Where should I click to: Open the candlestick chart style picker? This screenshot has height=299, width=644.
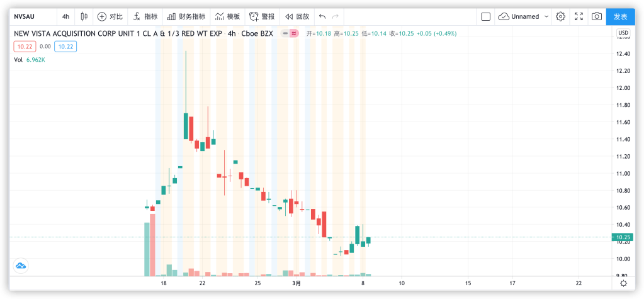[x=84, y=16]
